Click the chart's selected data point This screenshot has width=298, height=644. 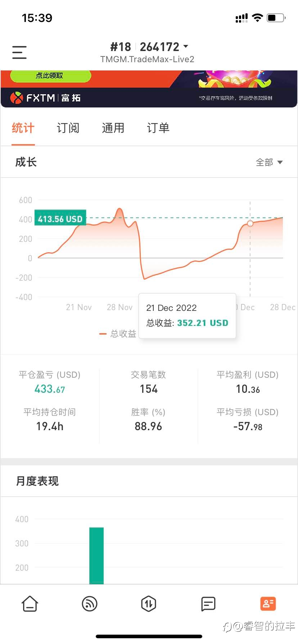click(x=250, y=224)
